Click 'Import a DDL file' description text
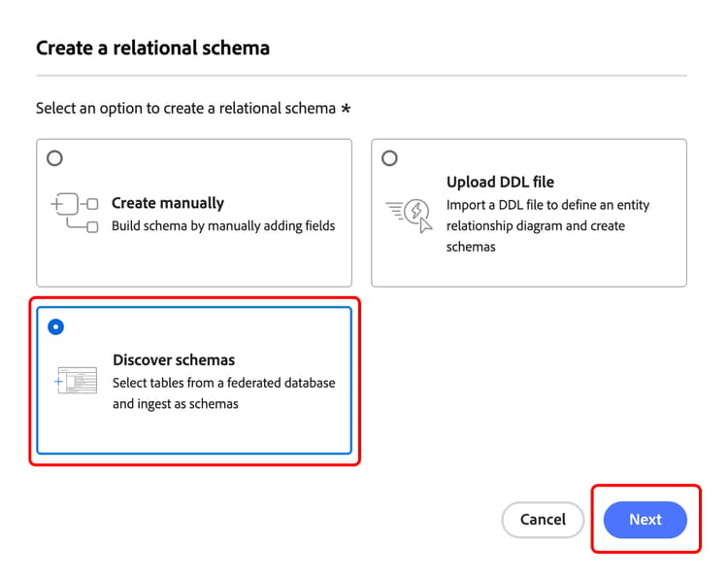The image size is (728, 577). [547, 225]
